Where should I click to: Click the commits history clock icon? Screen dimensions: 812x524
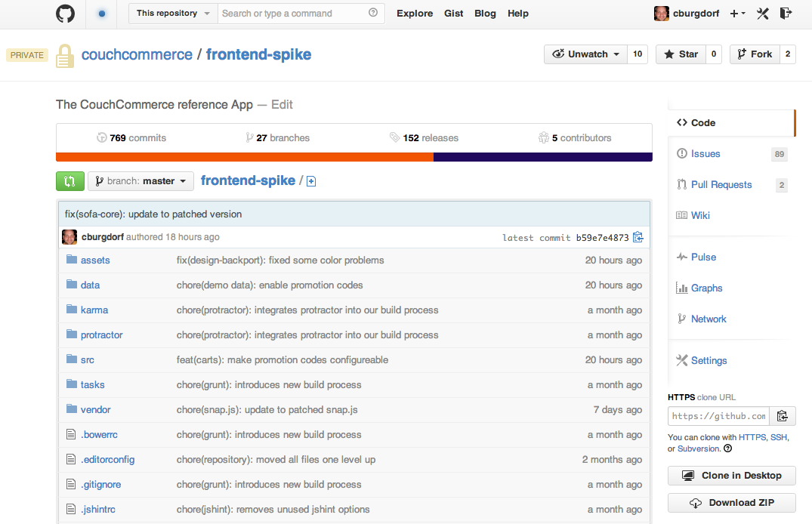pos(101,137)
